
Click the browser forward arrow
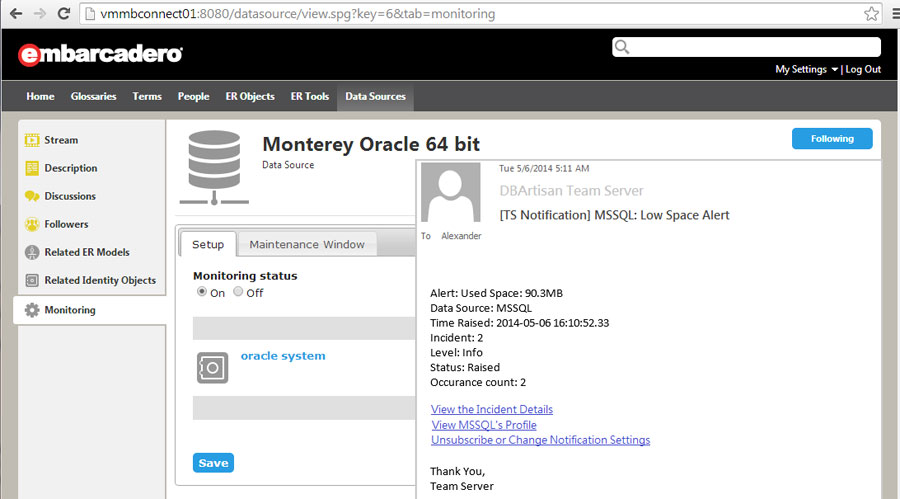tap(40, 14)
